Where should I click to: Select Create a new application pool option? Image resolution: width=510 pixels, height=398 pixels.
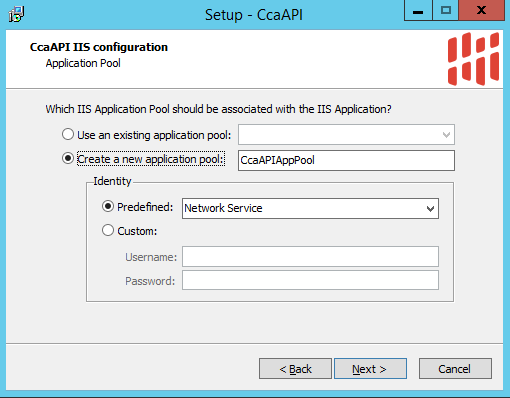tap(68, 158)
